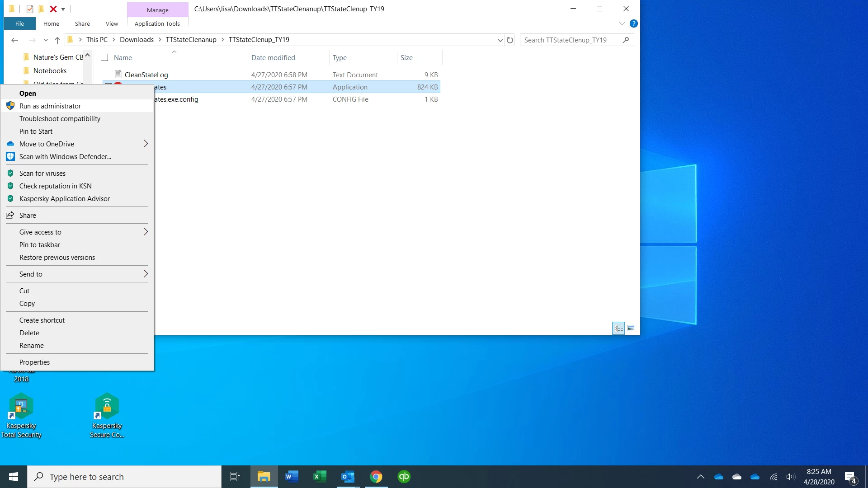Choose Cut from the context menu
This screenshot has height=488, width=868.
coord(77,291)
